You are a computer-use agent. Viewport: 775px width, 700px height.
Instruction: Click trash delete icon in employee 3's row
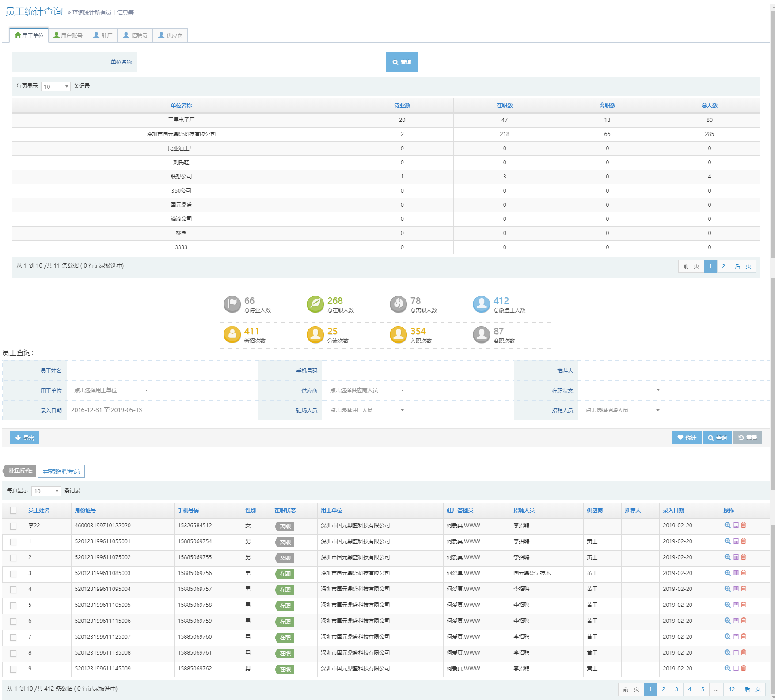click(x=744, y=573)
